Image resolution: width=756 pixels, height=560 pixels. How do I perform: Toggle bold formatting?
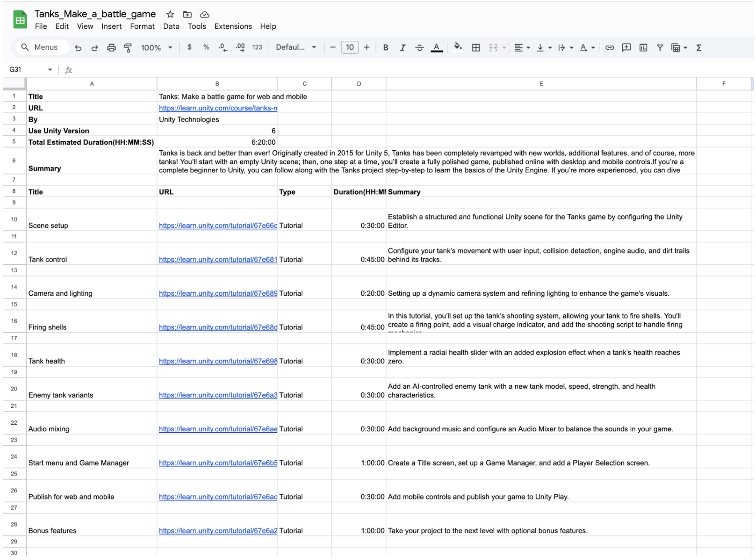click(385, 48)
